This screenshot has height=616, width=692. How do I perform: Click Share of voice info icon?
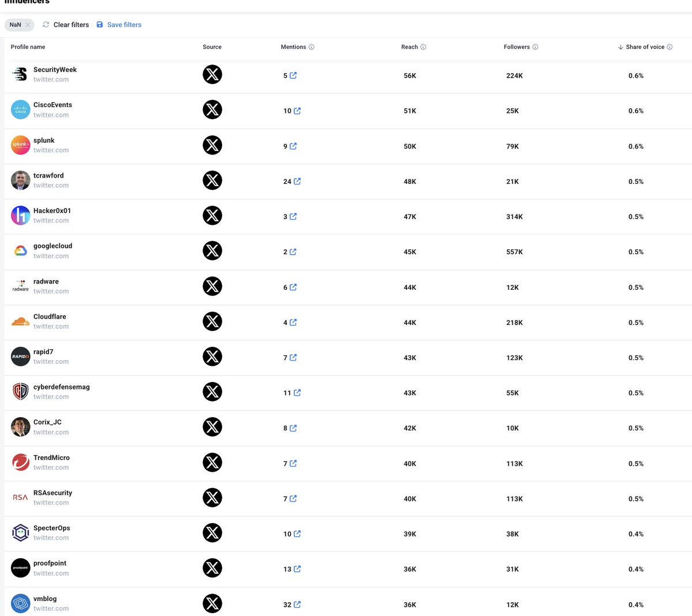(670, 47)
